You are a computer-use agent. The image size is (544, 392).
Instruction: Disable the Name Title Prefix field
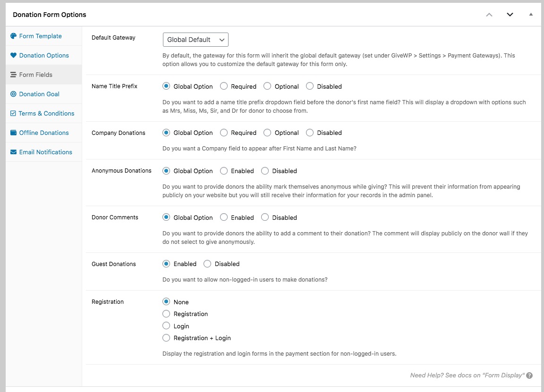pyautogui.click(x=310, y=86)
